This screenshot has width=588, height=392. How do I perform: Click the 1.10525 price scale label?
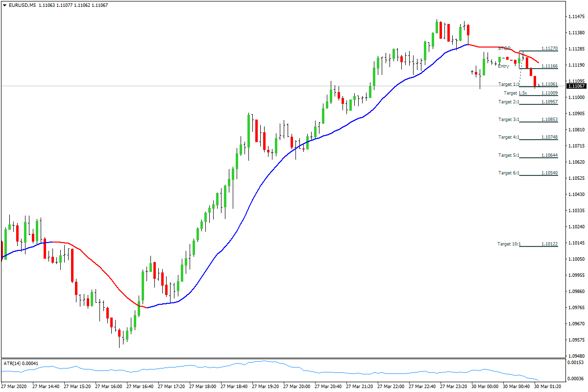[576, 178]
